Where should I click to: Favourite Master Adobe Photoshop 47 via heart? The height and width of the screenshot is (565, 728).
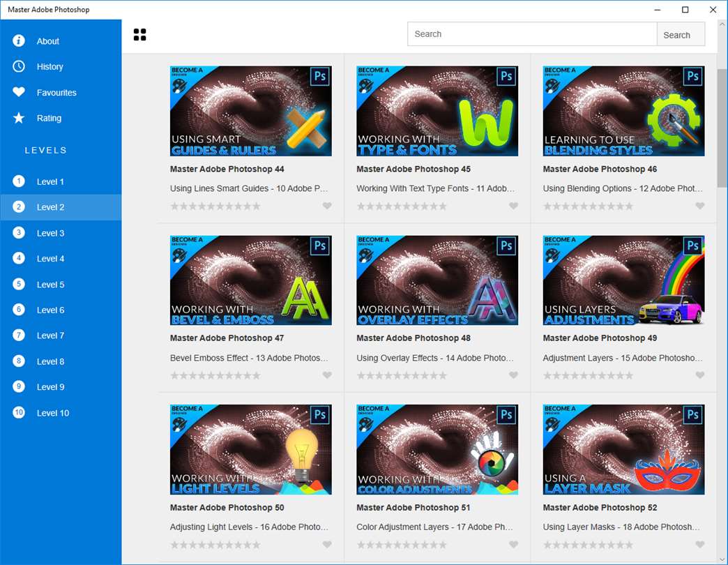[x=327, y=375]
